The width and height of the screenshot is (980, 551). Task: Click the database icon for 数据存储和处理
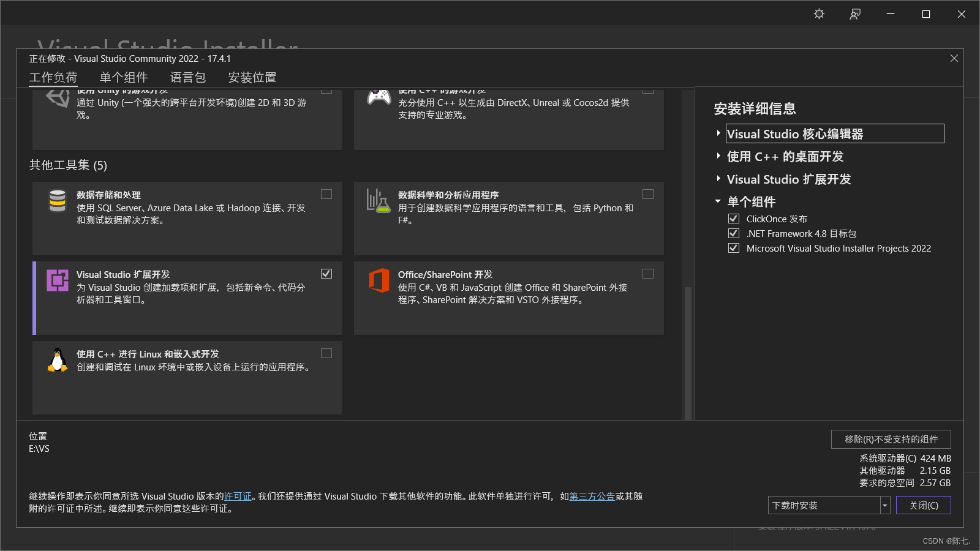[x=57, y=201]
